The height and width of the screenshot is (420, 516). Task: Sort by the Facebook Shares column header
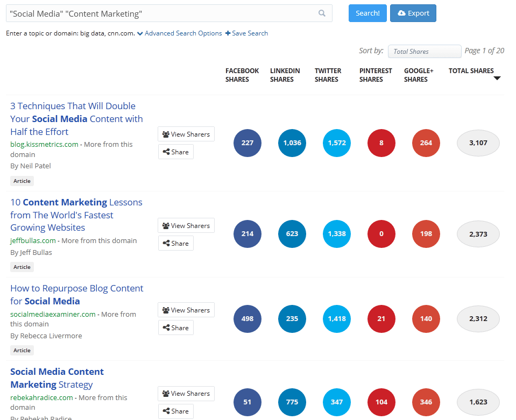[x=242, y=75]
